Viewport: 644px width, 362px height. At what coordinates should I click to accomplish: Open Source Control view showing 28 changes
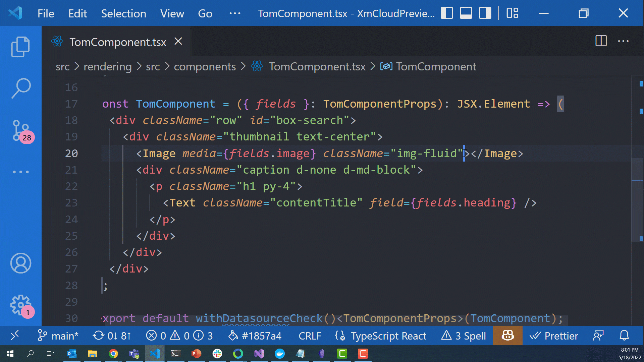pyautogui.click(x=20, y=131)
